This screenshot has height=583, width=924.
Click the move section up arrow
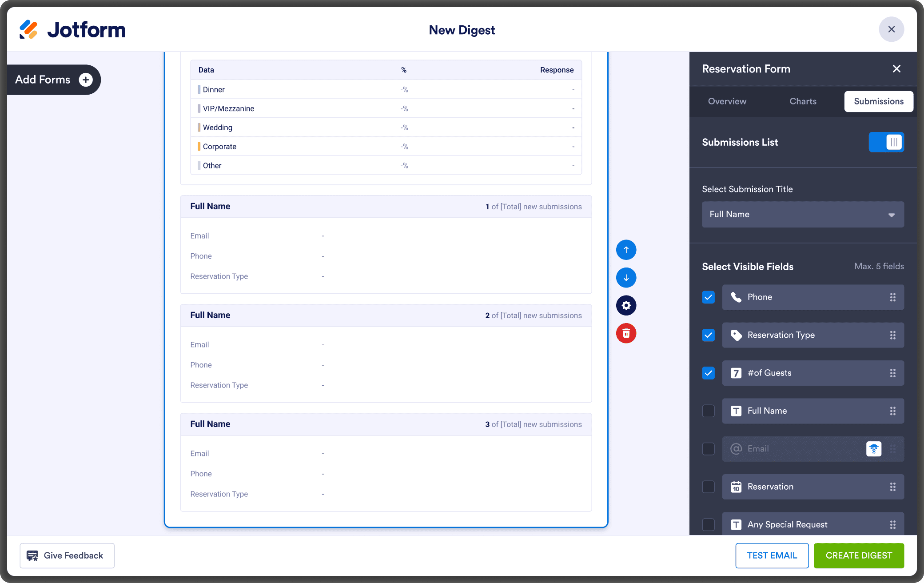626,250
